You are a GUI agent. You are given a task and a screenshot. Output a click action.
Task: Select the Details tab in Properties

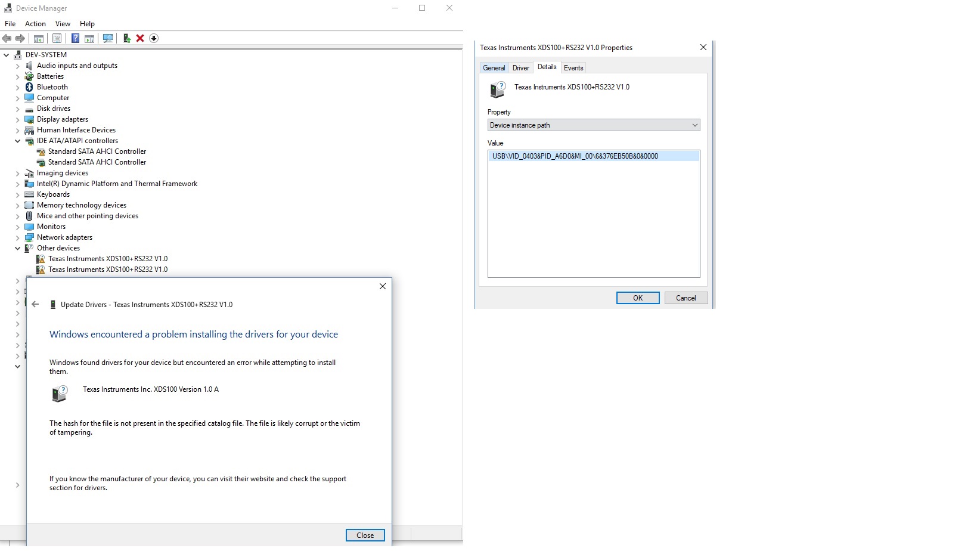click(547, 67)
